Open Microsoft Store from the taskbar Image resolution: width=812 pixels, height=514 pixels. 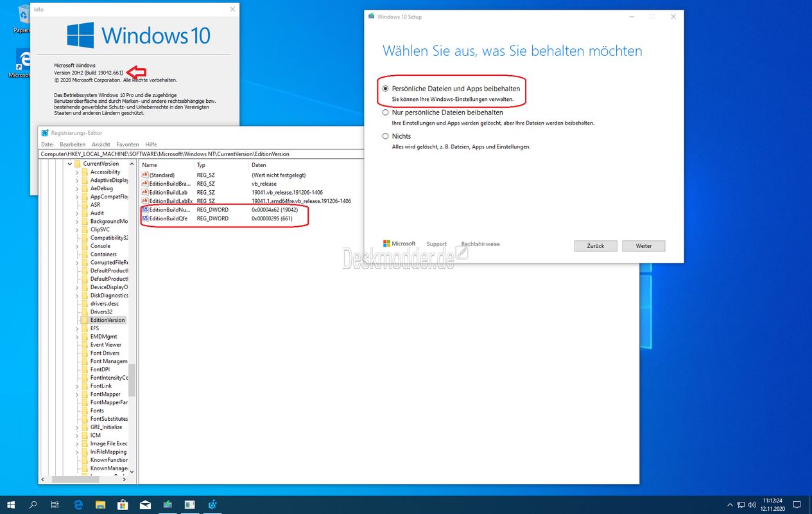pyautogui.click(x=123, y=504)
